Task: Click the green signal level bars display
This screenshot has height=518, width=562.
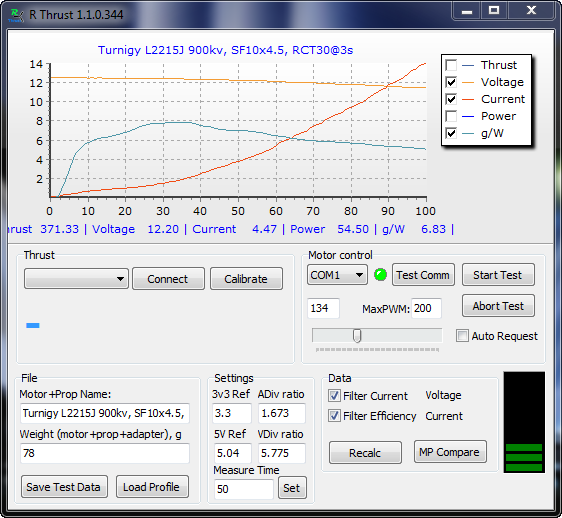Action: point(524,457)
